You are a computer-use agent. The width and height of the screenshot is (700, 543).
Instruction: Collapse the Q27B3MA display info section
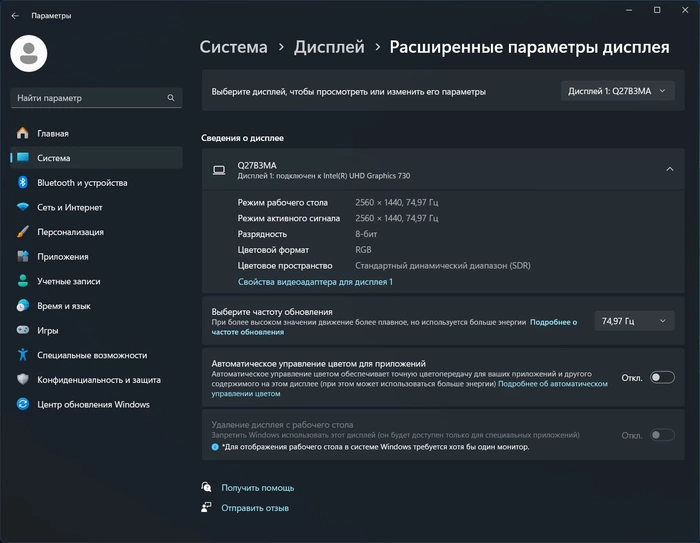click(670, 169)
